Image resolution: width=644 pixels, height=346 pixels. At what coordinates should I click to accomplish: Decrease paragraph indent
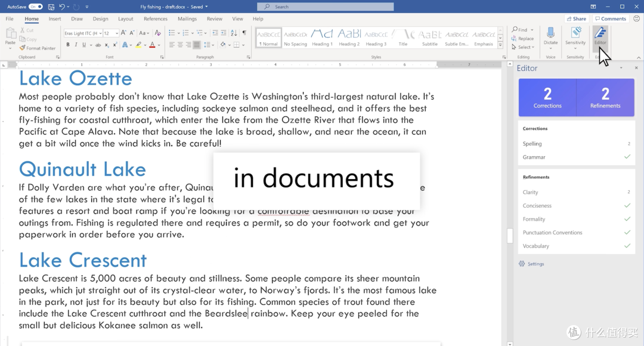point(215,33)
